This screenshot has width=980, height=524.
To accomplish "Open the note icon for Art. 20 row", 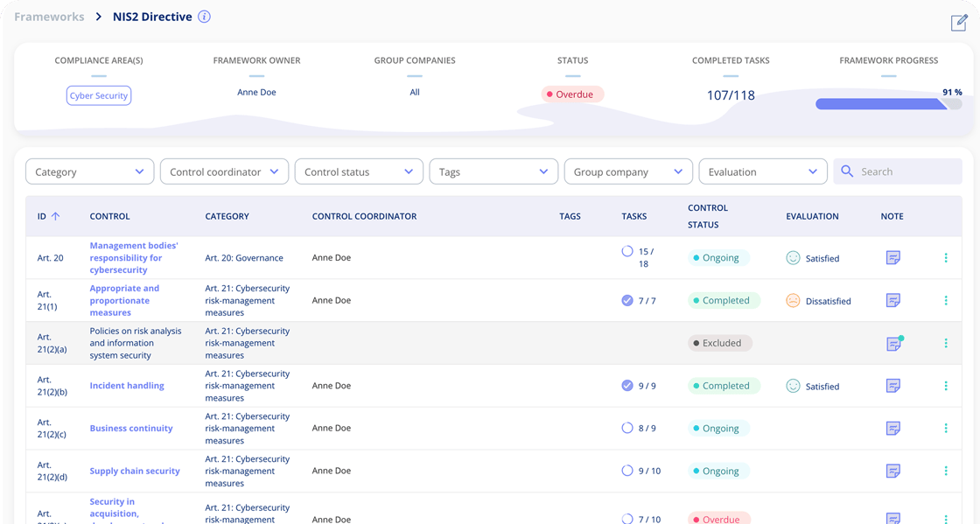I will pos(893,258).
